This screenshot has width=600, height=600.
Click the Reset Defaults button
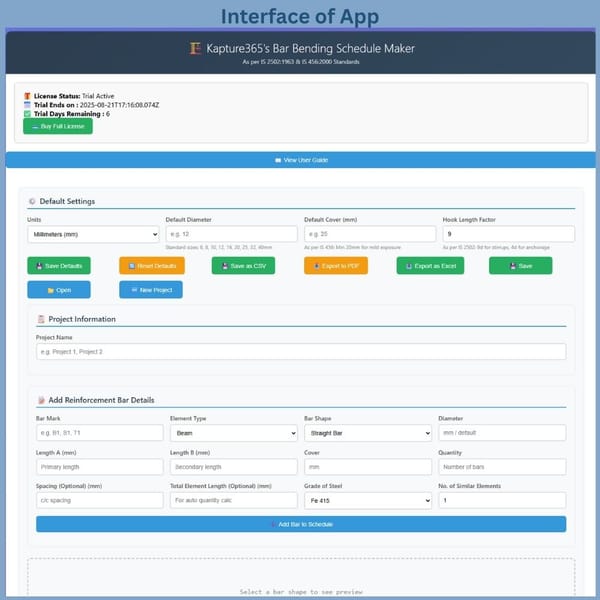151,265
